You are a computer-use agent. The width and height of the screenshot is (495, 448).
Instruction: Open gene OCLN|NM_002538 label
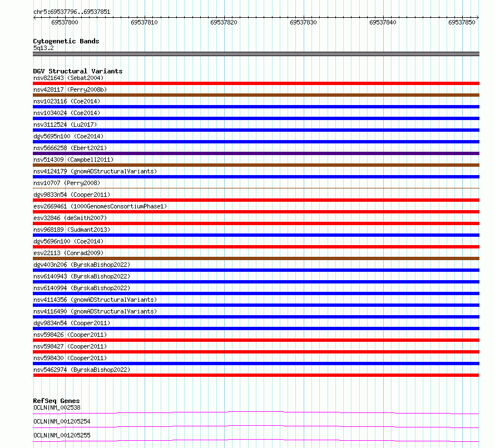57,407
